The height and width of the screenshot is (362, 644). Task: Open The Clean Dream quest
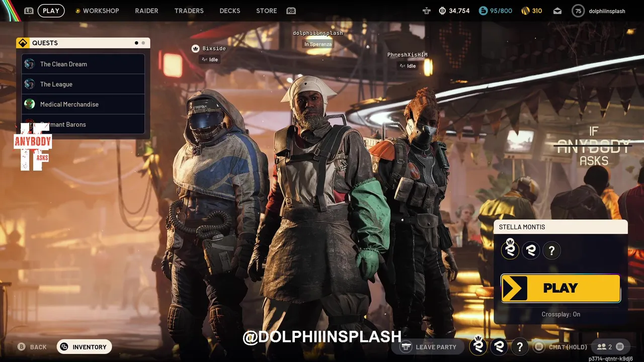tap(83, 64)
